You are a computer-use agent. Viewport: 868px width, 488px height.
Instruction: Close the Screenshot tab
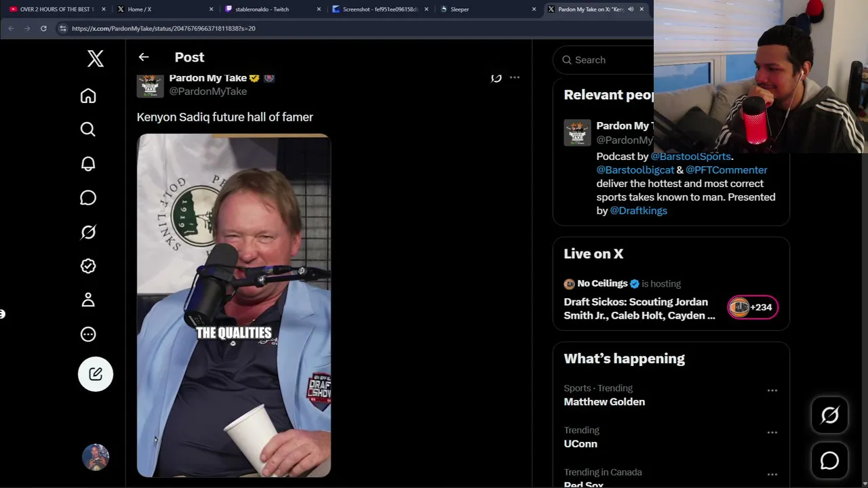point(427,9)
